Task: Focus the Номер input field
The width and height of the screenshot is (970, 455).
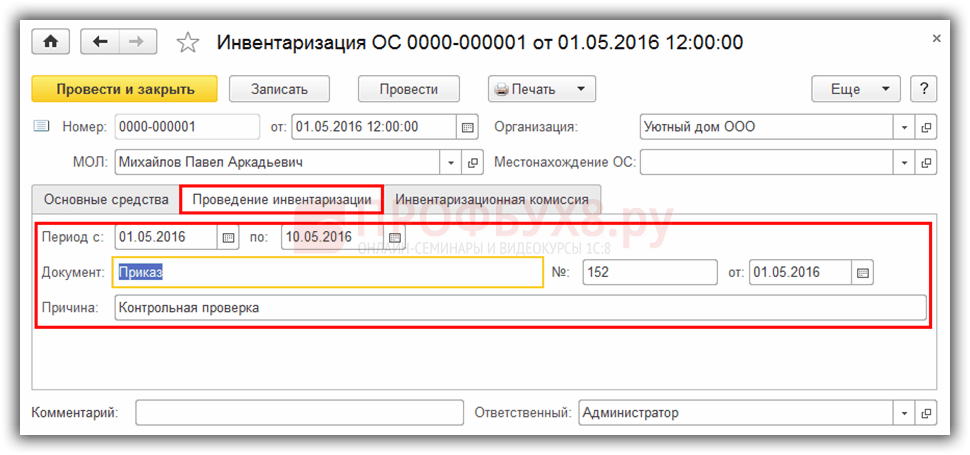Action: click(187, 127)
